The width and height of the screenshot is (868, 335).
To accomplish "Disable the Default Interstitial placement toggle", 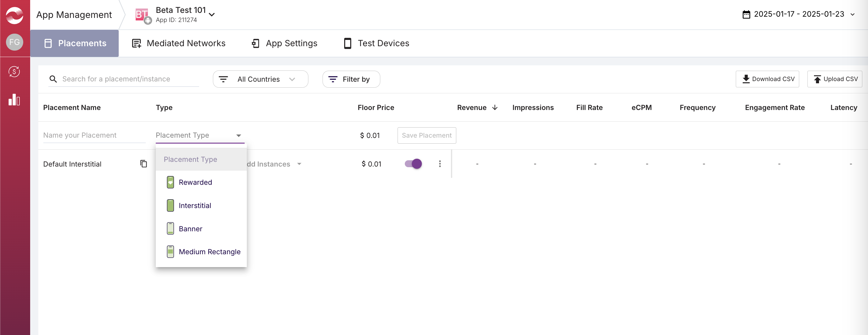I will coord(413,164).
